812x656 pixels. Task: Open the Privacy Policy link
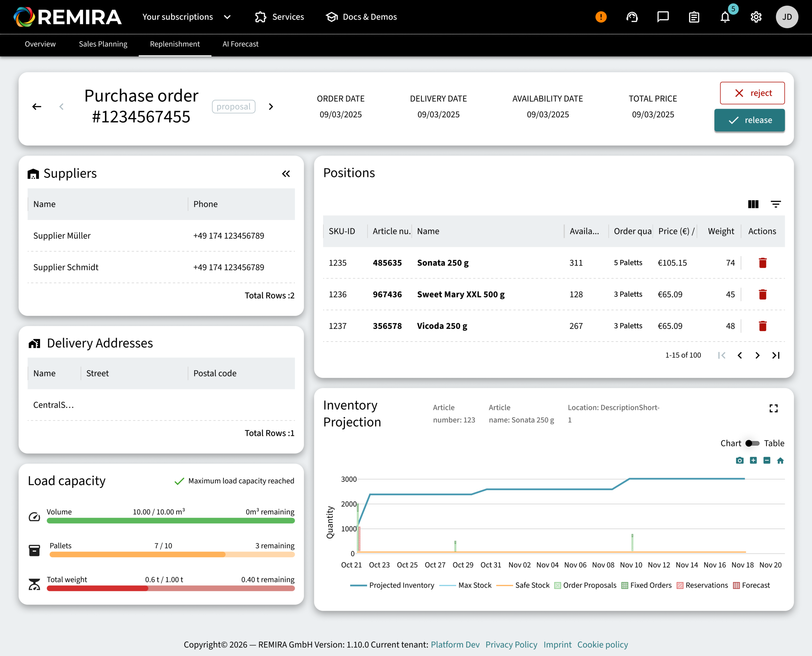pyautogui.click(x=511, y=644)
